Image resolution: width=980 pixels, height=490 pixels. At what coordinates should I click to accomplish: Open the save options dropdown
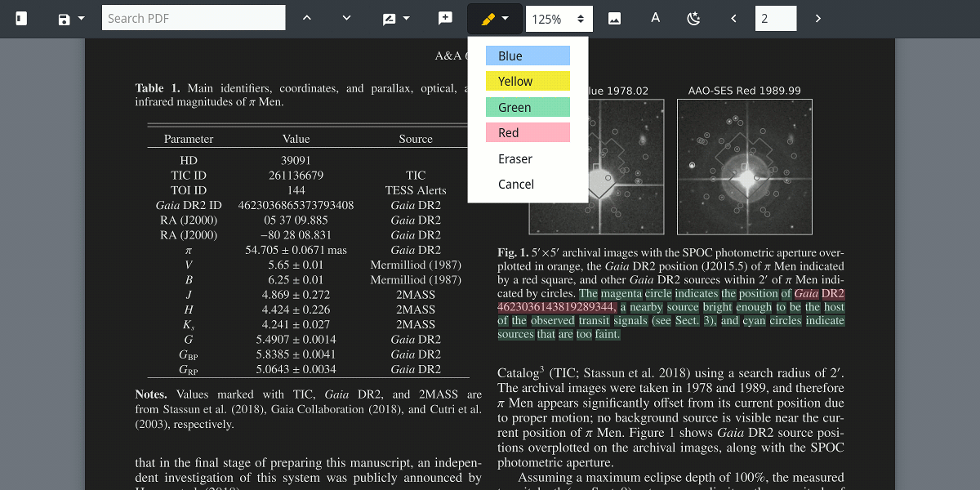pos(71,18)
